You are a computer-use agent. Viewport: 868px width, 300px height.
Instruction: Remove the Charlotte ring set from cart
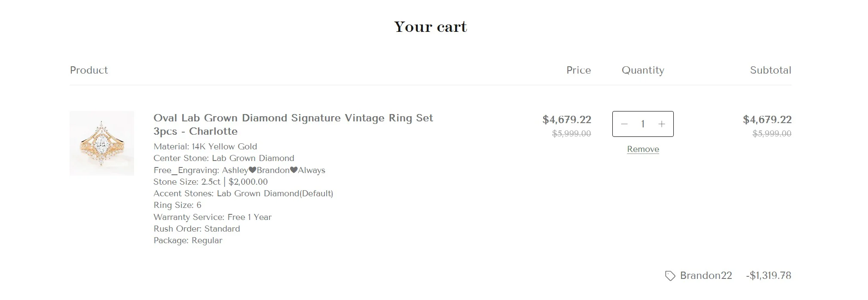click(643, 149)
